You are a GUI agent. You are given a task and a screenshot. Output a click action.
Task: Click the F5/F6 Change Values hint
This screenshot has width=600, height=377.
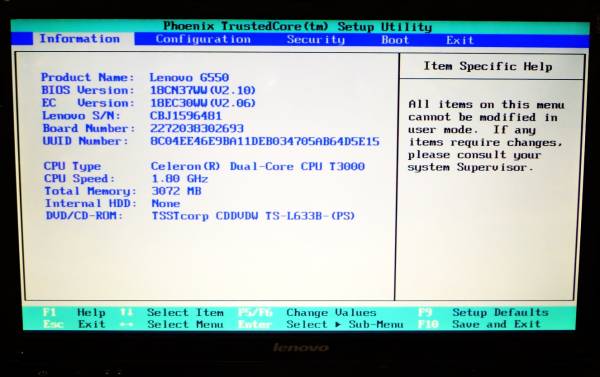point(307,312)
